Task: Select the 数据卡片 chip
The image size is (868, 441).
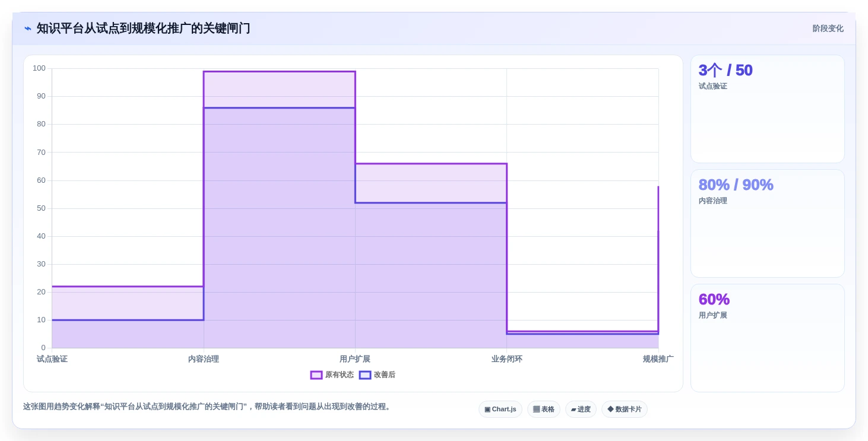Action: click(625, 409)
